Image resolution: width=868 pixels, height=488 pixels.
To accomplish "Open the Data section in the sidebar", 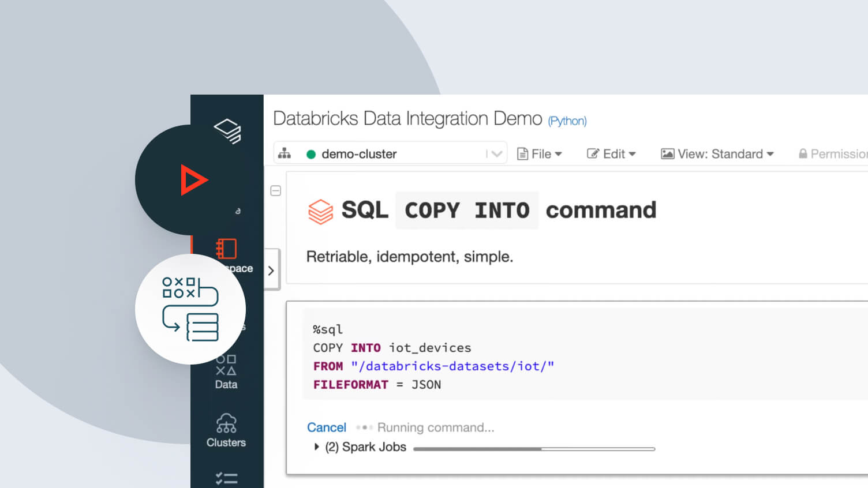I will 226,372.
